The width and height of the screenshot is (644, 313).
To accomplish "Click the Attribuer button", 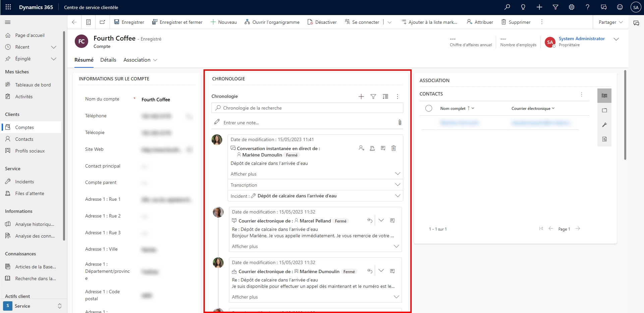I will pos(480,22).
